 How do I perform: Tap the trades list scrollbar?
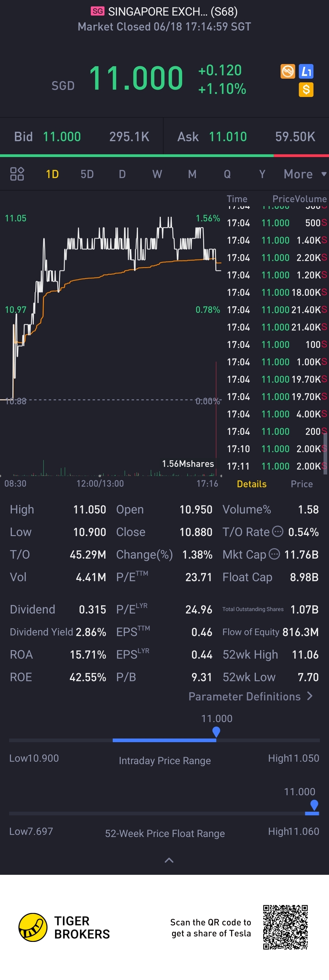click(325, 453)
